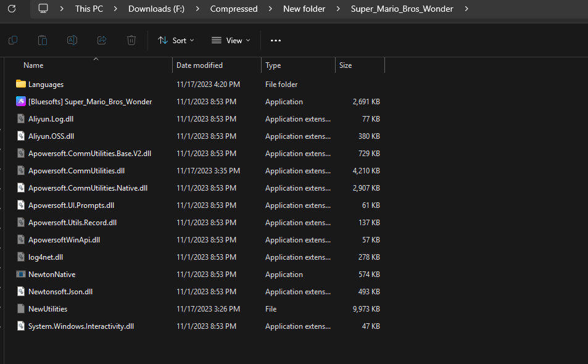Sort by Name column header
The image size is (588, 364).
click(x=33, y=65)
